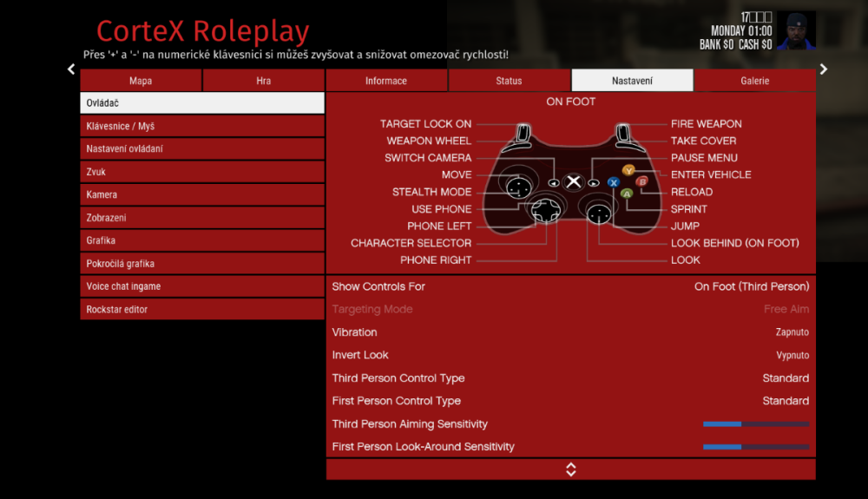
Task: Click the red B button on controller
Action: 641,181
